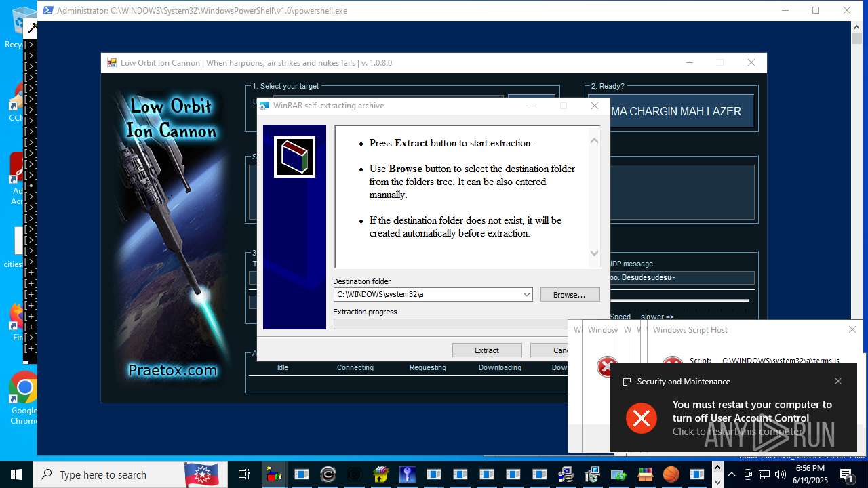The image size is (868, 488).
Task: Open the blue keyhole taskbar app
Action: 408,474
